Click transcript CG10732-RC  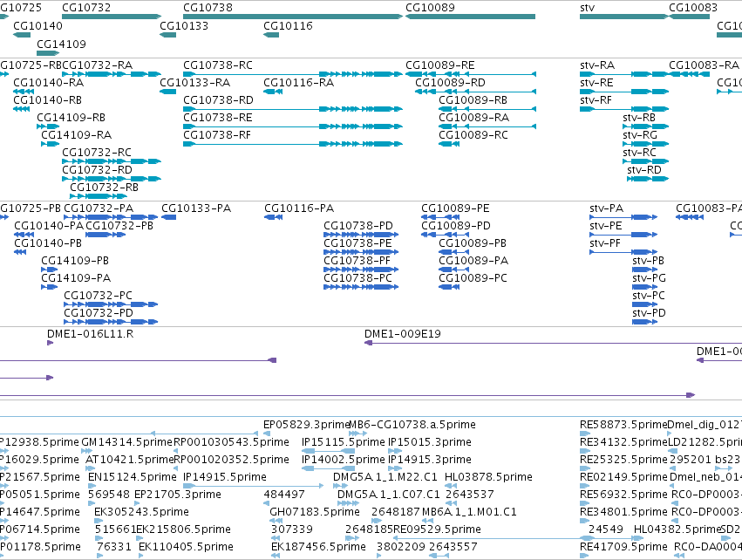click(97, 153)
